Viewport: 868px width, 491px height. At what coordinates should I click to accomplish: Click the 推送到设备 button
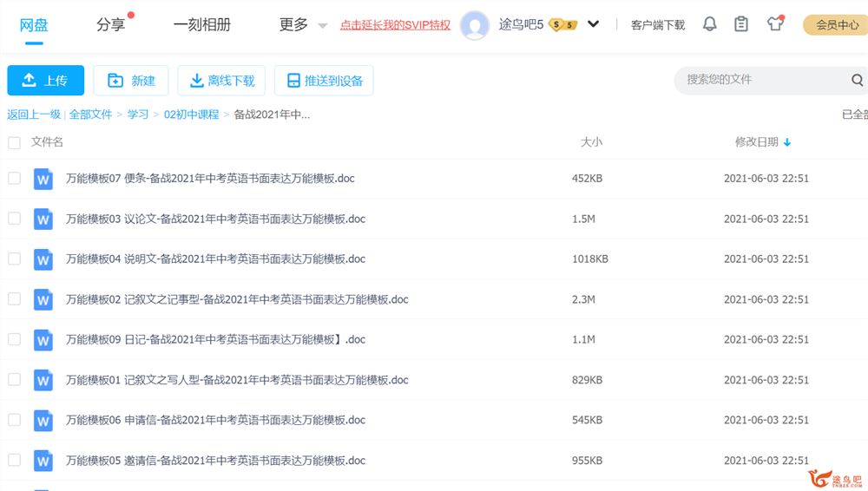point(324,81)
